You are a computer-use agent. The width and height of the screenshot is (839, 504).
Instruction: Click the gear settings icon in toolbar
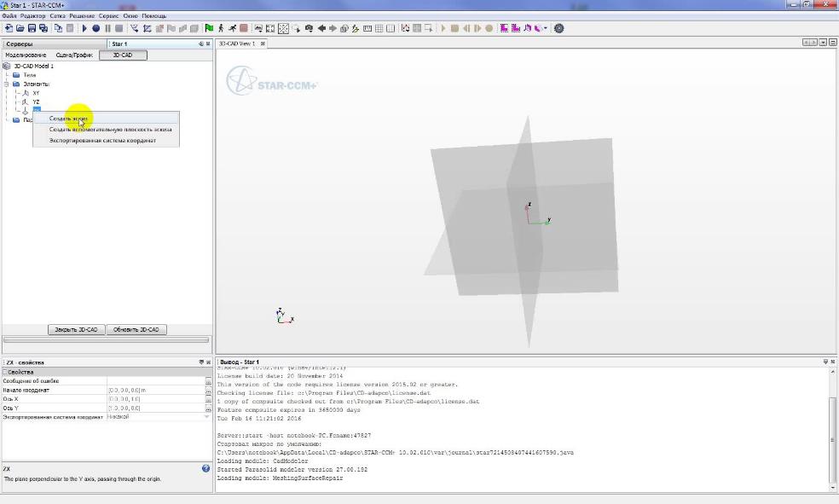pyautogui.click(x=559, y=28)
